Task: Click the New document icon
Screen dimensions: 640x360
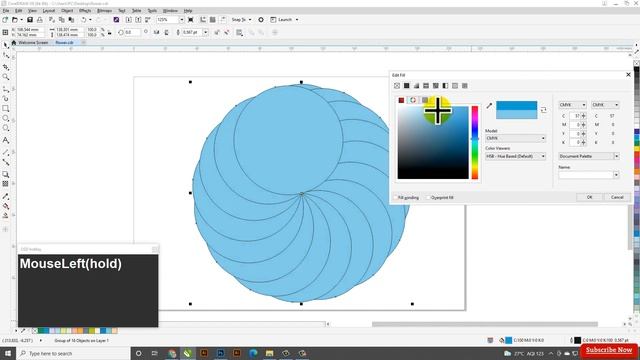Action: coord(5,20)
